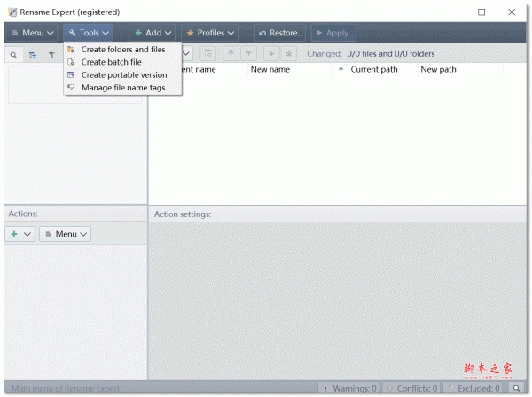532x397 pixels.
Task: Click the status bar magnifier icon
Action: pos(516,388)
